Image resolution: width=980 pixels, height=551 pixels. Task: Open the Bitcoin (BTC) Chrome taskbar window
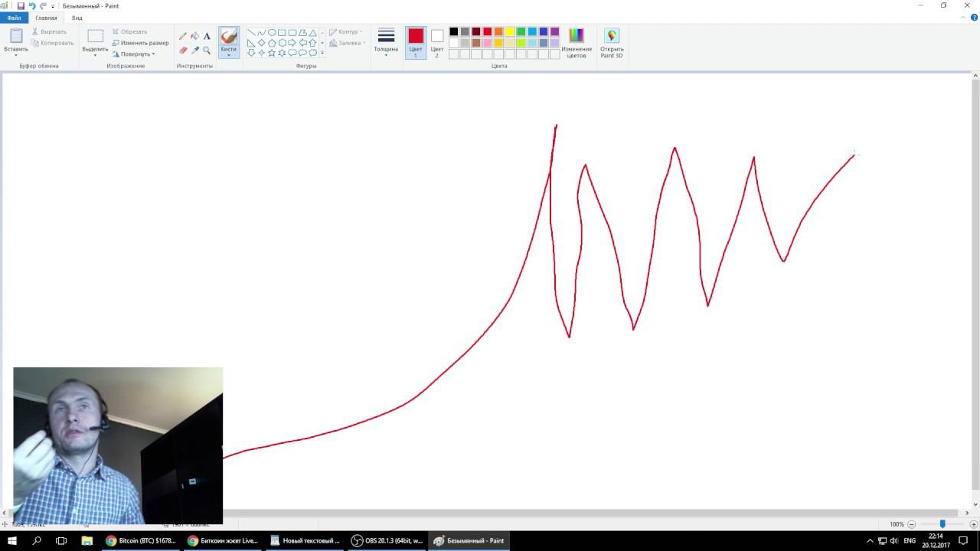(142, 540)
